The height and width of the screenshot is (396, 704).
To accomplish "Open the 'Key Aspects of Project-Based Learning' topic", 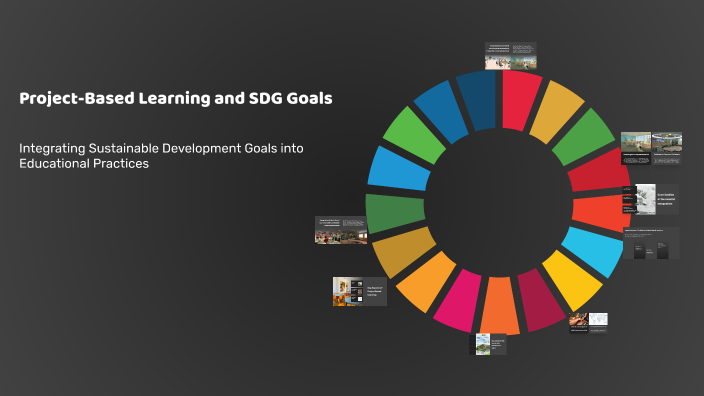I will point(360,291).
